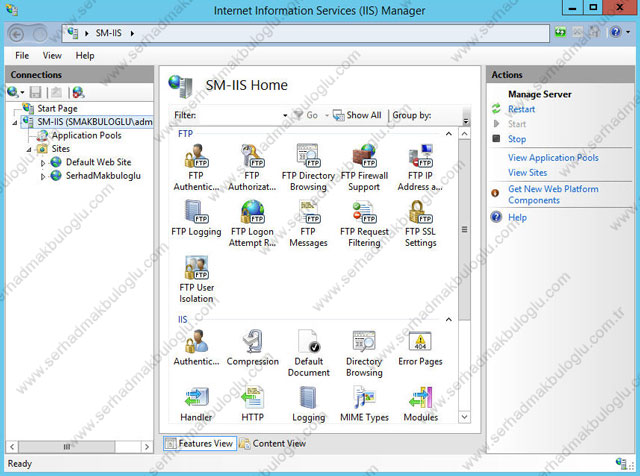The image size is (640, 476).
Task: Collapse the Sites tree node
Action: point(29,149)
